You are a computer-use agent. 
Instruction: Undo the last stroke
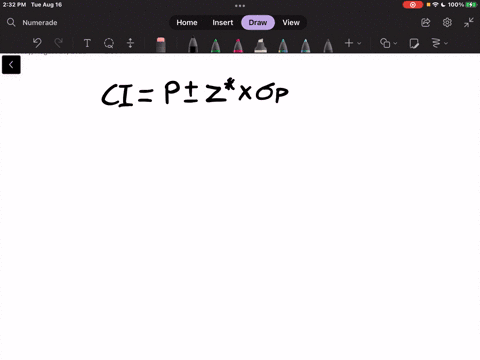(x=37, y=43)
